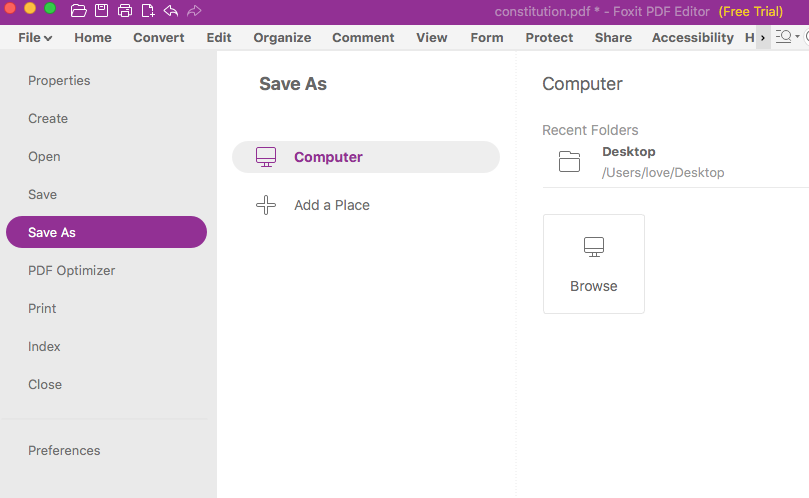
Task: Click the Save disk icon in title bar
Action: pos(101,11)
